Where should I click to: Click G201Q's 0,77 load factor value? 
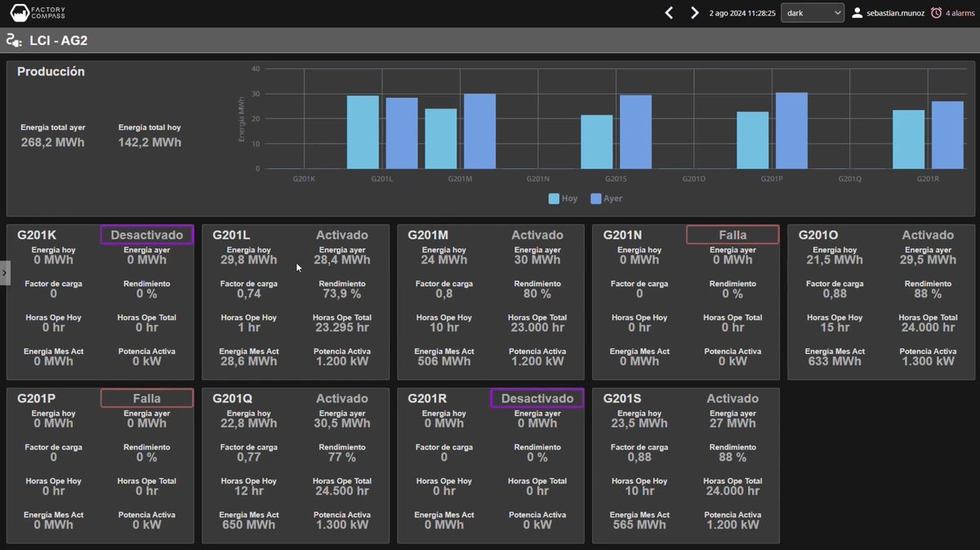(x=248, y=458)
